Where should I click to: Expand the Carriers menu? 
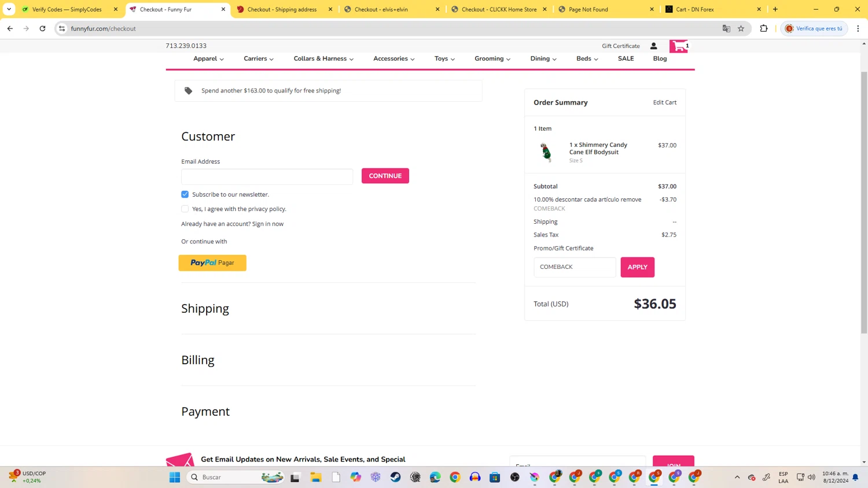pyautogui.click(x=259, y=58)
